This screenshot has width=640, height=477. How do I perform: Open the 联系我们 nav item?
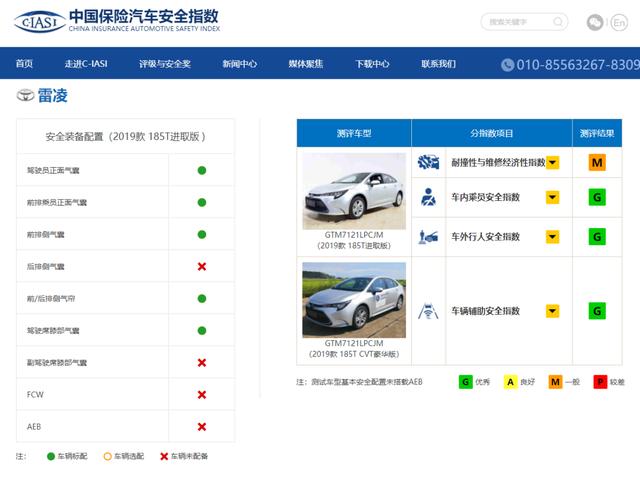(x=438, y=64)
